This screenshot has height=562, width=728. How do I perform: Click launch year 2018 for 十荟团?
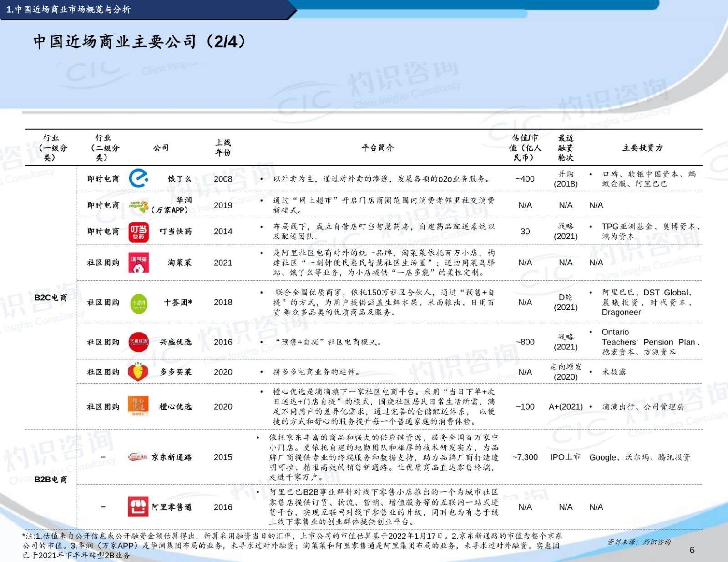223,302
